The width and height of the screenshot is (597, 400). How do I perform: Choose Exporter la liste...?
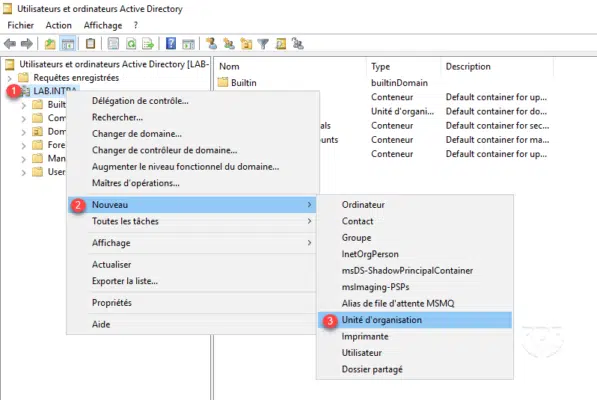click(x=192, y=281)
